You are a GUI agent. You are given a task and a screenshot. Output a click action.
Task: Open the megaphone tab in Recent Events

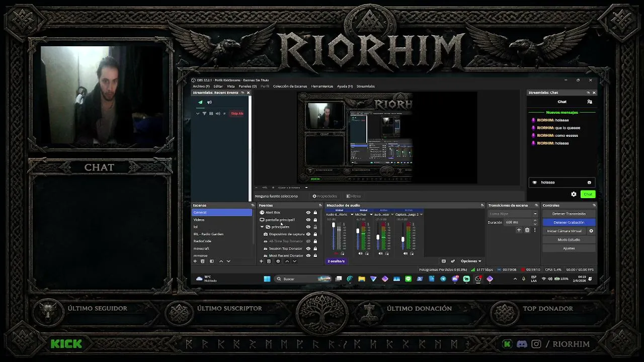click(209, 102)
